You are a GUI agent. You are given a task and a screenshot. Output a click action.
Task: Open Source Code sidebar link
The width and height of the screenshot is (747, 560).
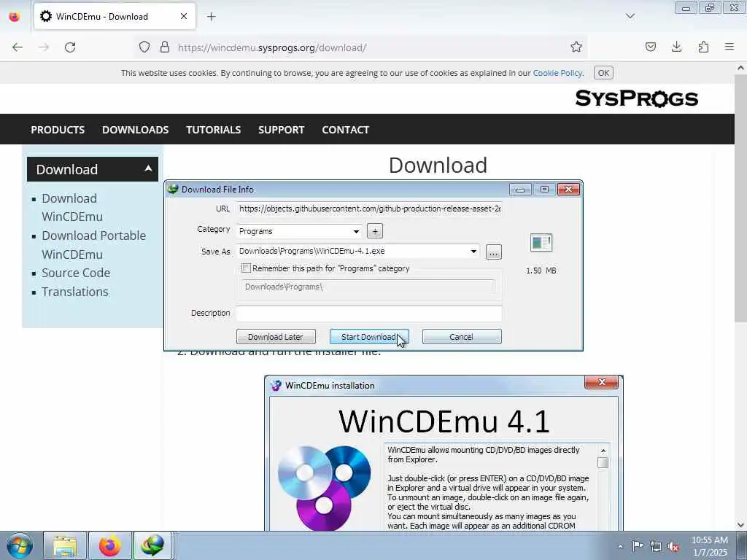(76, 273)
